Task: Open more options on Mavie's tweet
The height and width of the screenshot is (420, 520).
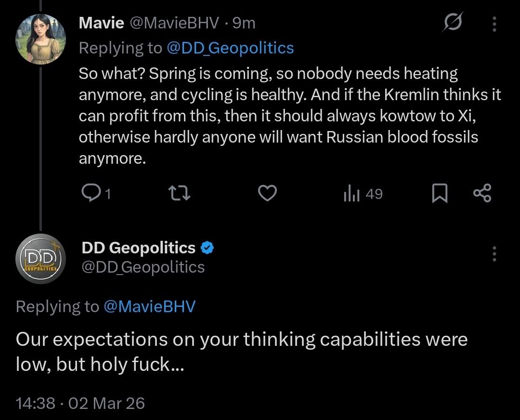Action: [x=494, y=24]
